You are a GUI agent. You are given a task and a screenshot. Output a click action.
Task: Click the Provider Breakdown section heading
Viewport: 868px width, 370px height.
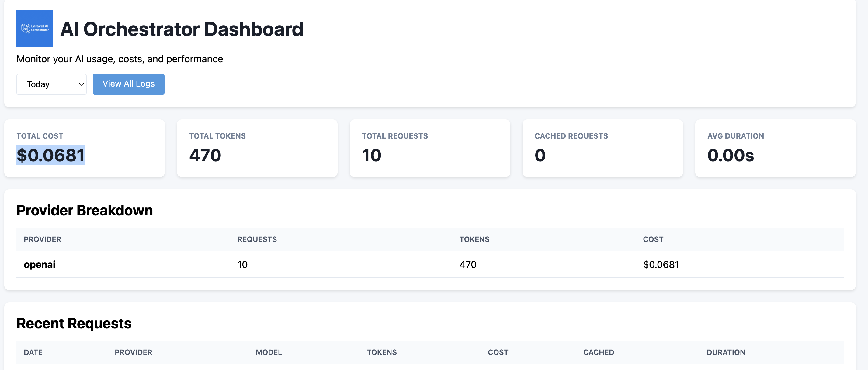point(85,210)
